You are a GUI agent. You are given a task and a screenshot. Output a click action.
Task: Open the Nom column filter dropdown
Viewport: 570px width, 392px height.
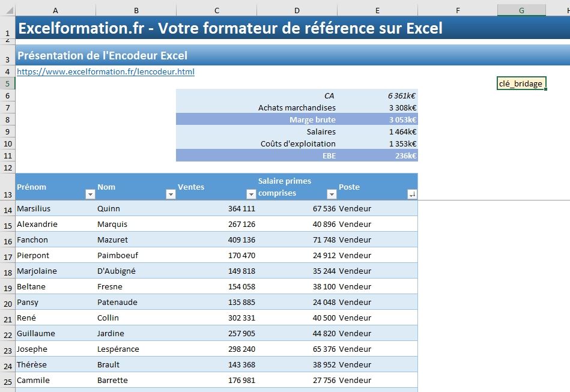170,194
